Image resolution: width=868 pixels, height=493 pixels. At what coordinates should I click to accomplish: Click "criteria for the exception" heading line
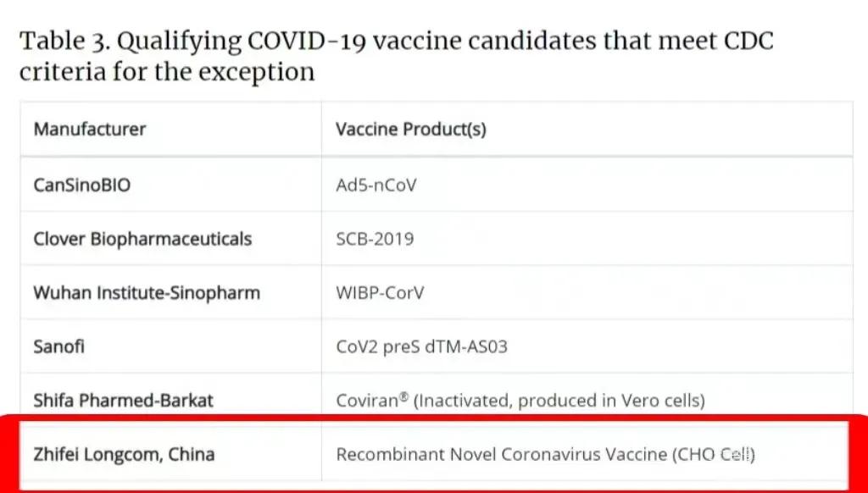(x=167, y=72)
